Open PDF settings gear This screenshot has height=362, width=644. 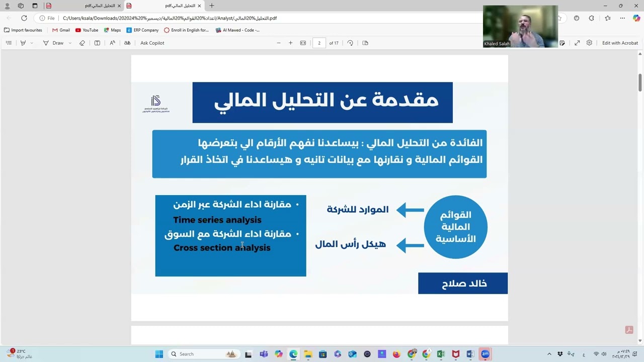click(589, 43)
